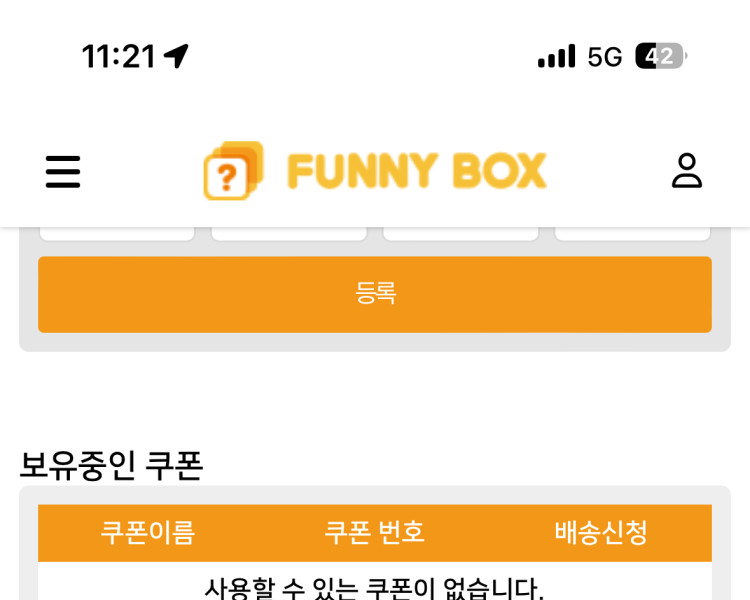This screenshot has height=600, width=750.
Task: Tap the 11:21 clock in status bar
Action: coord(119,56)
